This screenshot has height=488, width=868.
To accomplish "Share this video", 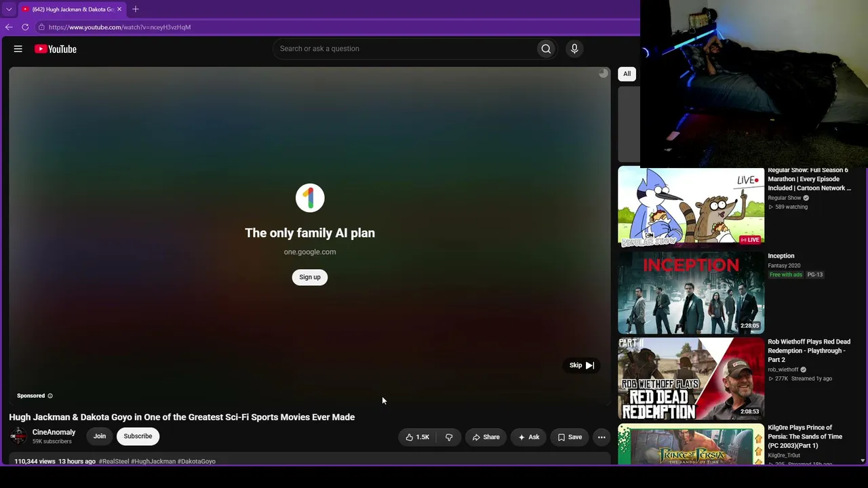I will 486,437.
